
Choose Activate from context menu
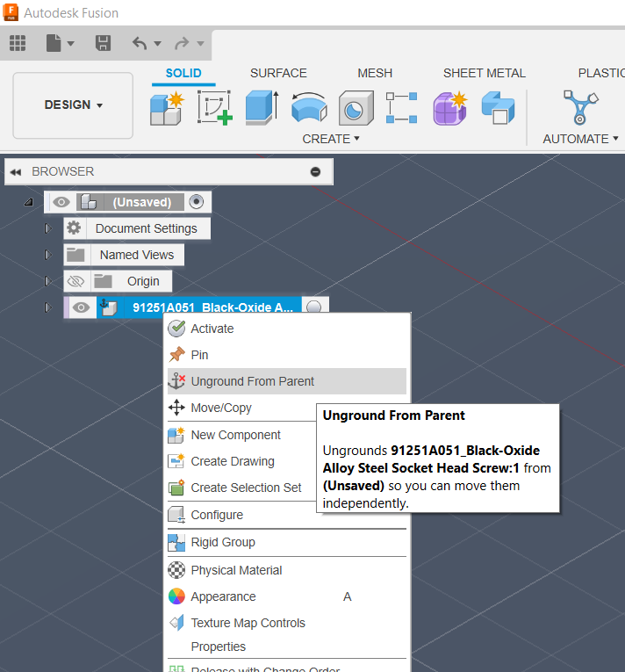coord(286,329)
